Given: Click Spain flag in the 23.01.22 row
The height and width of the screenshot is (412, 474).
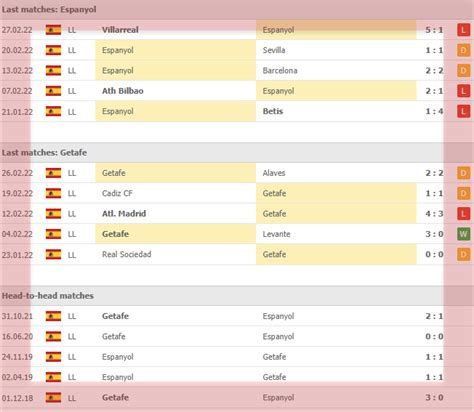Looking at the screenshot, I should coord(53,254).
